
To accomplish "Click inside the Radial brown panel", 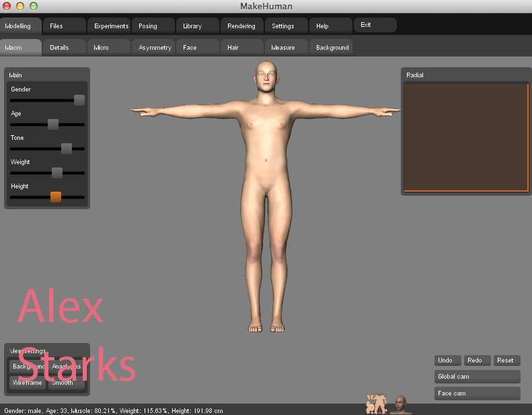I will pyautogui.click(x=466, y=137).
